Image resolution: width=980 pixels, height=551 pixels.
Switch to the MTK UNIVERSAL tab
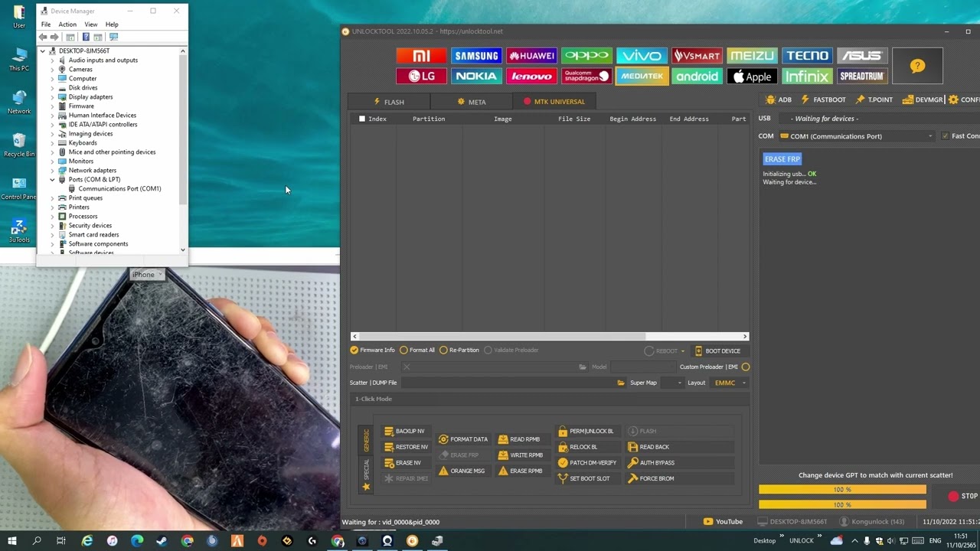(554, 102)
